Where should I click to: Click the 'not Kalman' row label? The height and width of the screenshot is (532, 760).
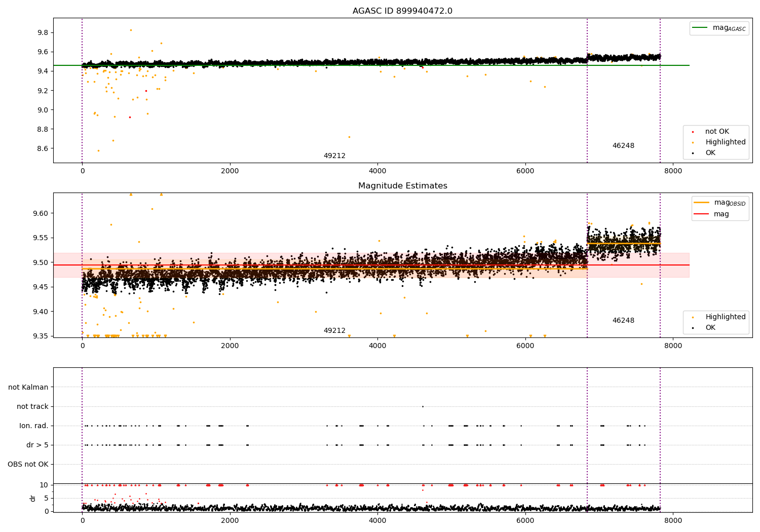(x=28, y=388)
